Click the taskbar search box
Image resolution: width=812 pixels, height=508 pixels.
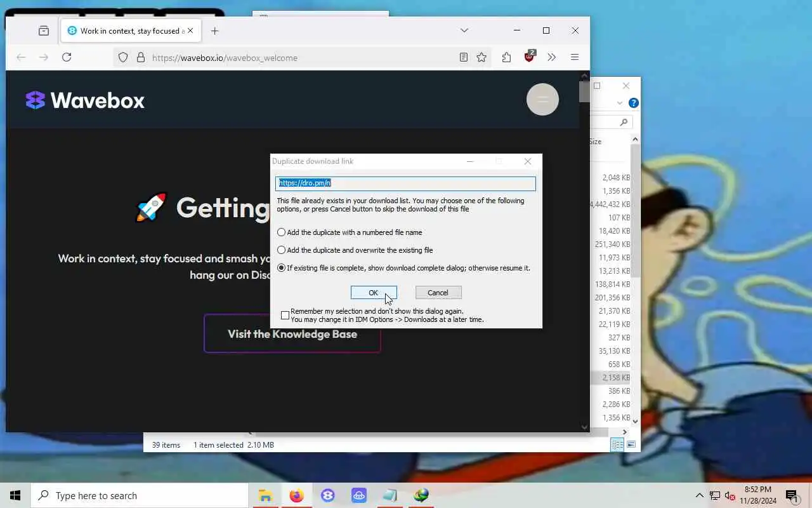[140, 495]
